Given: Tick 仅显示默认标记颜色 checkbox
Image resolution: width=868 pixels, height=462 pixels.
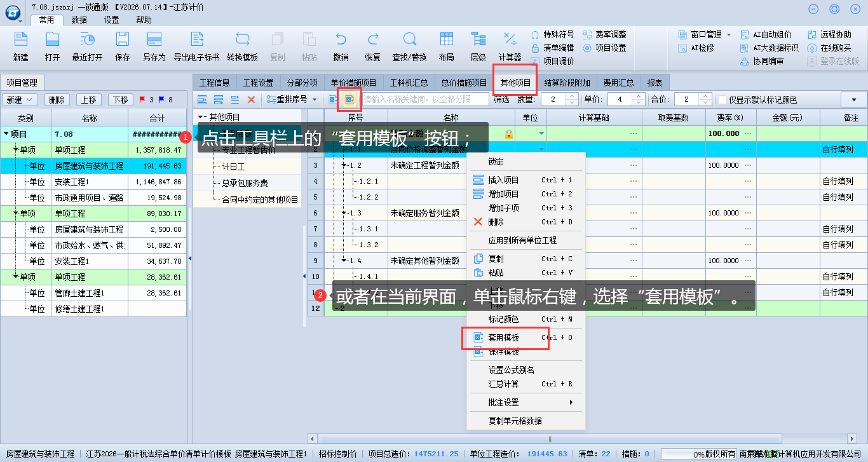Looking at the screenshot, I should coord(722,100).
